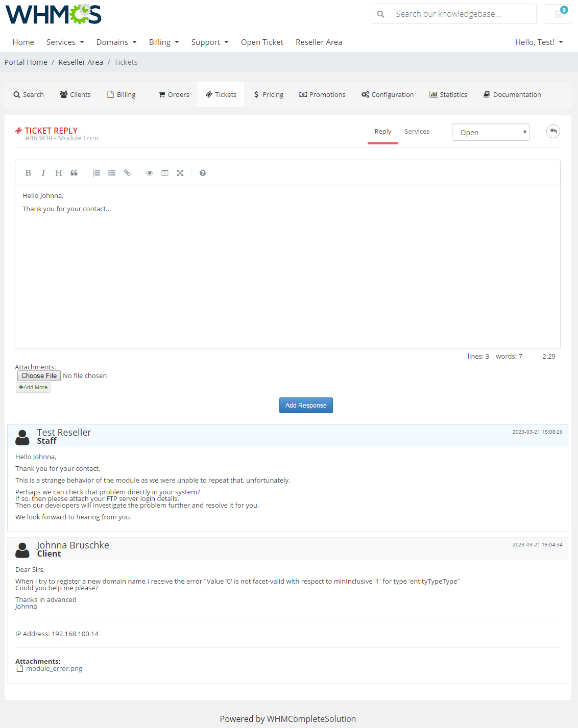Image resolution: width=578 pixels, height=728 pixels.
Task: Expand the Hello, Test! account menu
Action: (539, 42)
